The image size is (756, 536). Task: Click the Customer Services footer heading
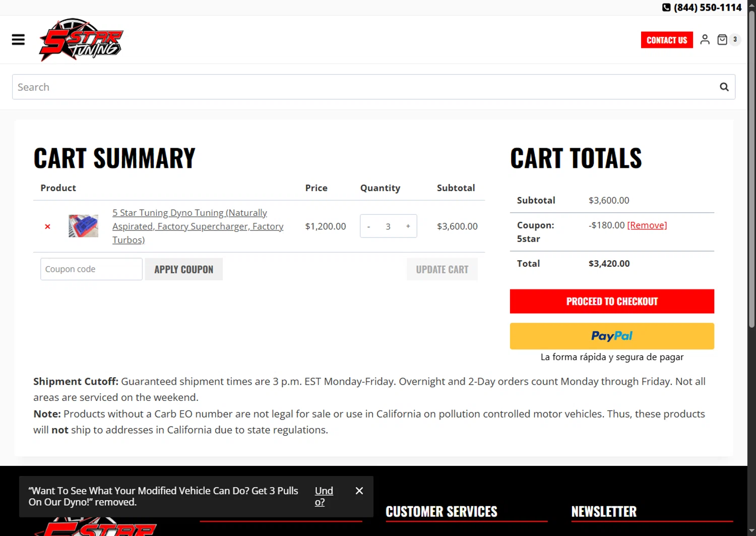pyautogui.click(x=442, y=512)
